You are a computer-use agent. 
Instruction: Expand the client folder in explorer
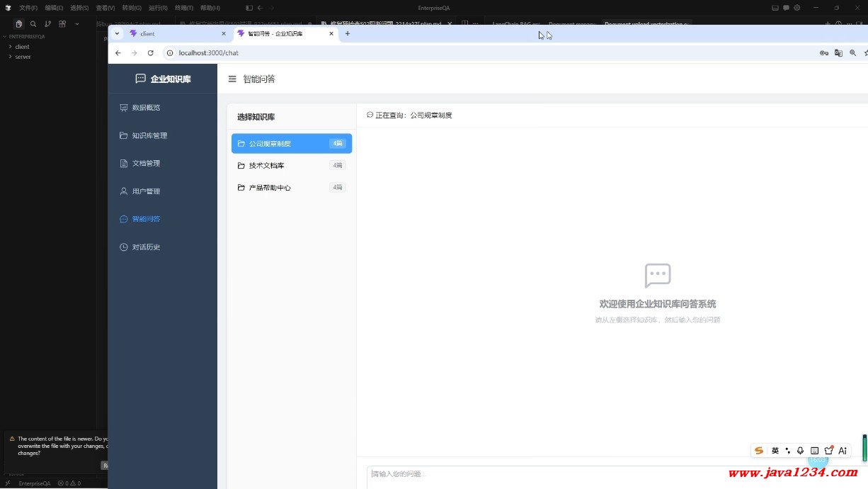pyautogui.click(x=22, y=47)
